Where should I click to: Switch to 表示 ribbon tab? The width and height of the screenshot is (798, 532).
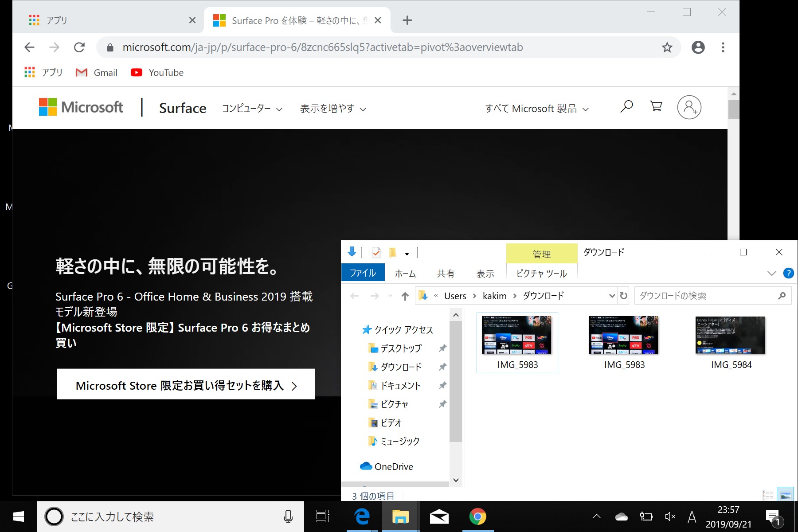tap(485, 274)
